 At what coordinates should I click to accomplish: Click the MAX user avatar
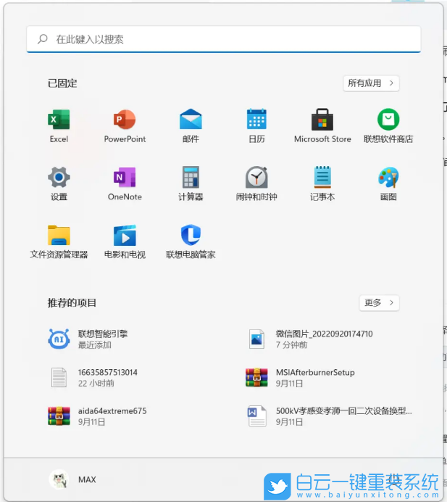pyautogui.click(x=59, y=479)
